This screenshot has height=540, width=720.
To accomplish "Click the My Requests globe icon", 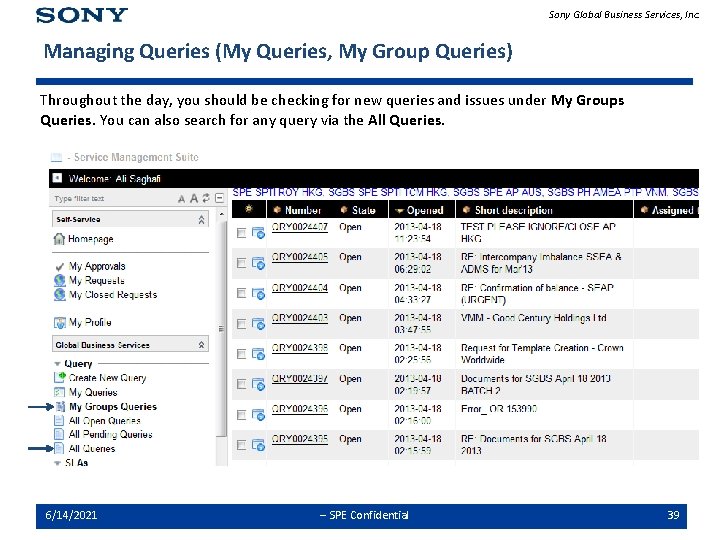I will coord(60,280).
